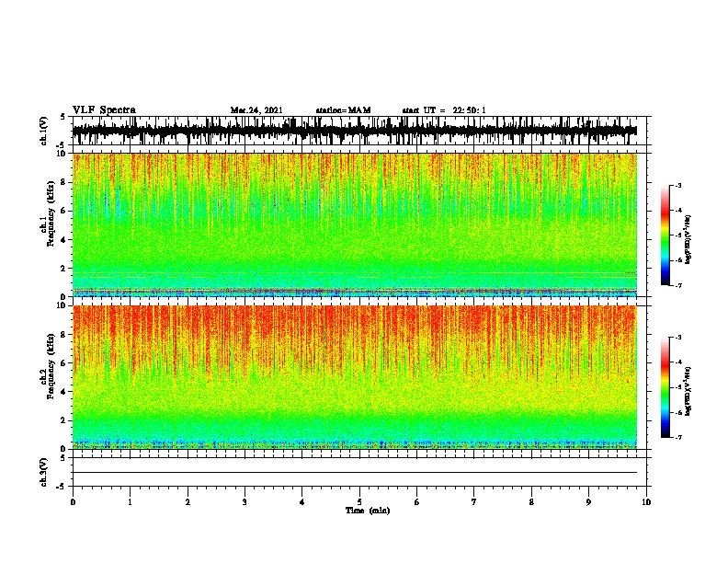Click time axis tick label "7"
The image size is (728, 563).
point(474,502)
